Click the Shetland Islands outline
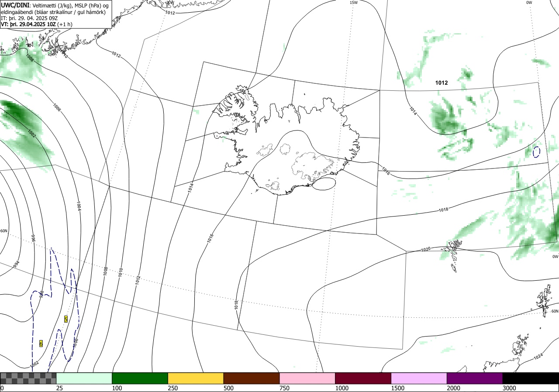559x392 pixels. click(x=544, y=301)
